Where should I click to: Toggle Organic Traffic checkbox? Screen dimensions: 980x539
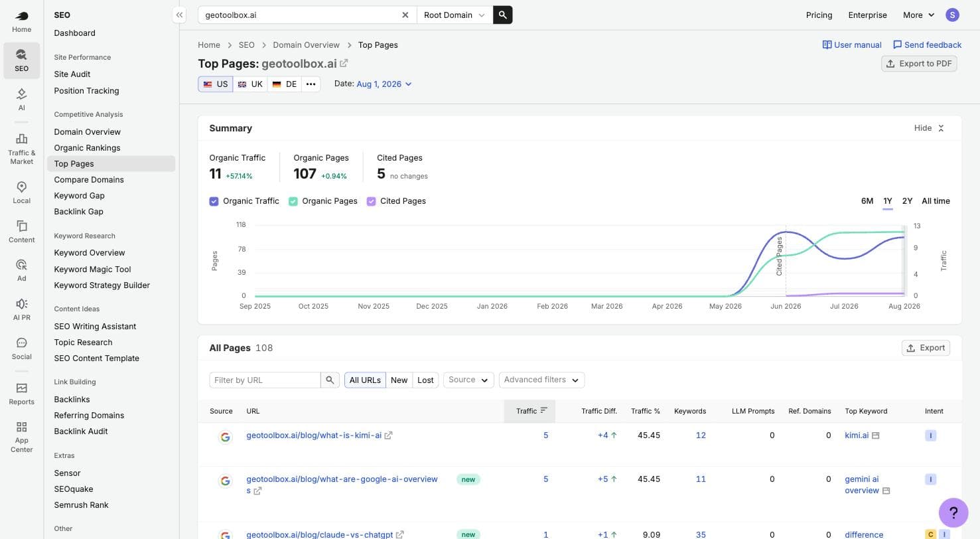click(x=214, y=201)
